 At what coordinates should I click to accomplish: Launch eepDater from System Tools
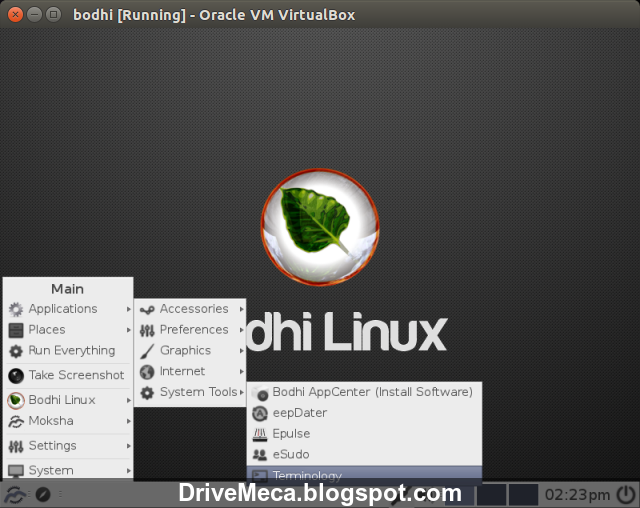(x=364, y=413)
